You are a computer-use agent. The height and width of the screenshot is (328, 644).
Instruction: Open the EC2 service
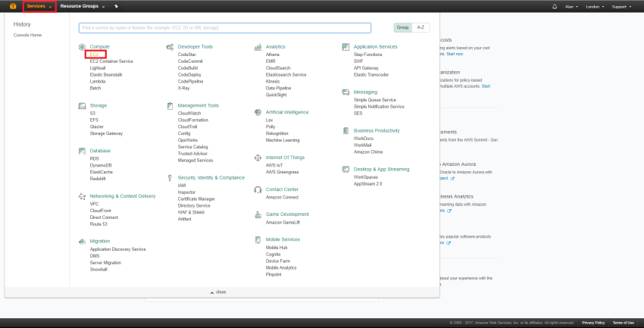point(95,55)
